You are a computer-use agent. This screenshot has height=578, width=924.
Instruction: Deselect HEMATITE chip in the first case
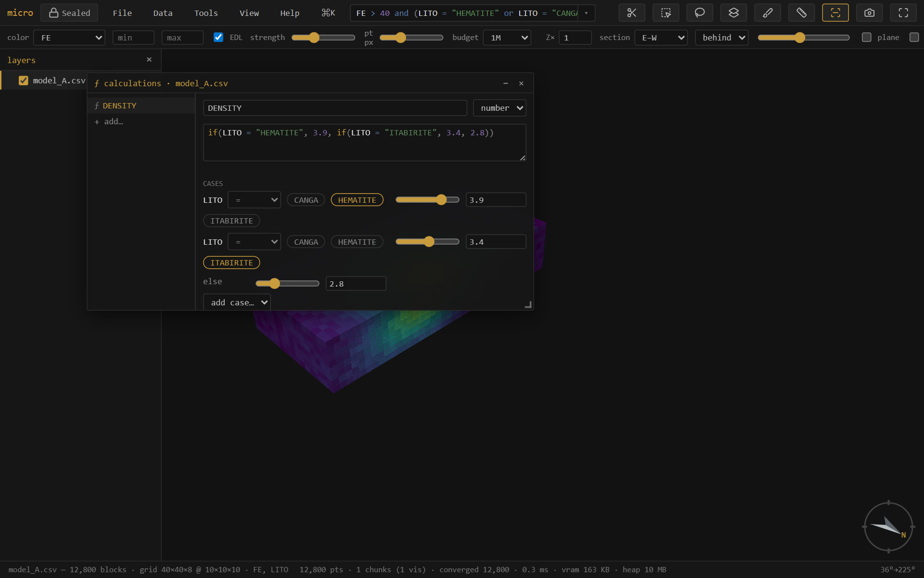[357, 200]
